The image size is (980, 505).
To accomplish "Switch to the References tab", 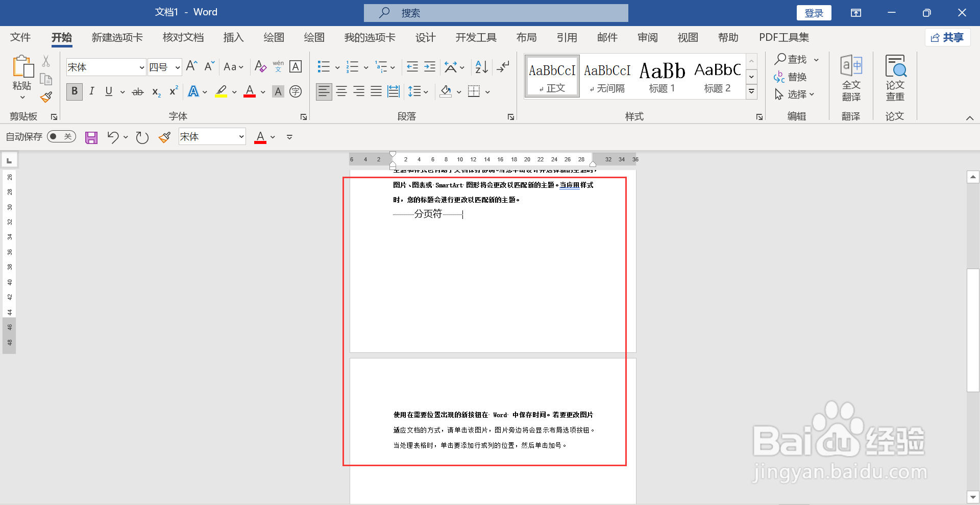I will tap(567, 37).
